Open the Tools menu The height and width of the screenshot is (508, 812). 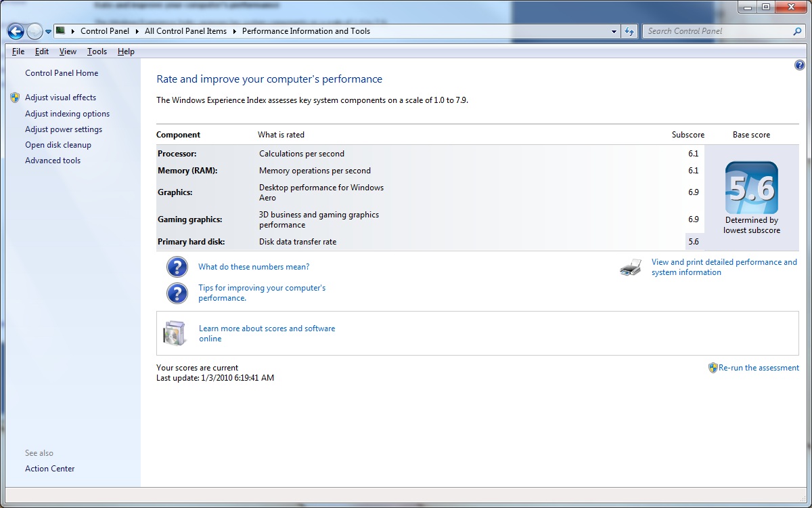point(97,51)
